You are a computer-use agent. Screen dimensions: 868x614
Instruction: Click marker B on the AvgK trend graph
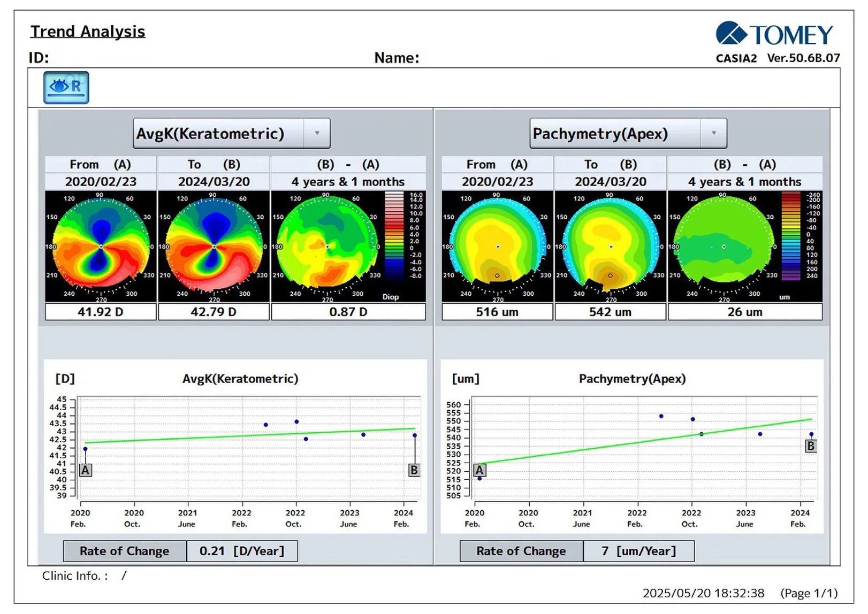tap(414, 470)
